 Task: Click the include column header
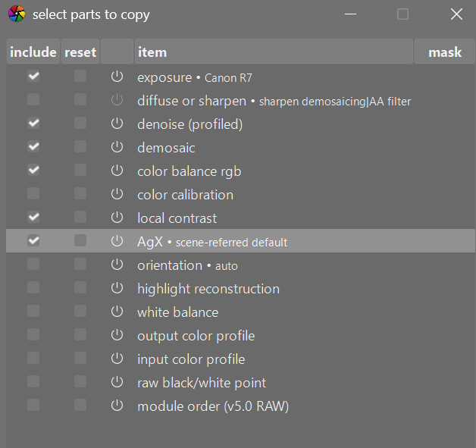pos(33,52)
